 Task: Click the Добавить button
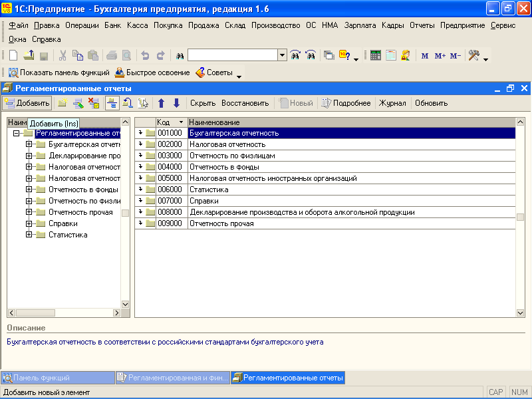pos(27,103)
